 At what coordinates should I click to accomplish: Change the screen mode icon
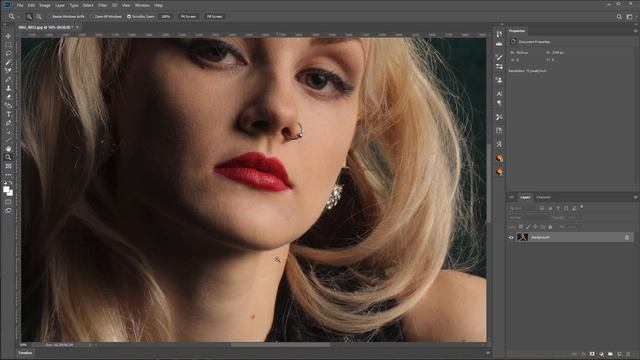coord(8,211)
